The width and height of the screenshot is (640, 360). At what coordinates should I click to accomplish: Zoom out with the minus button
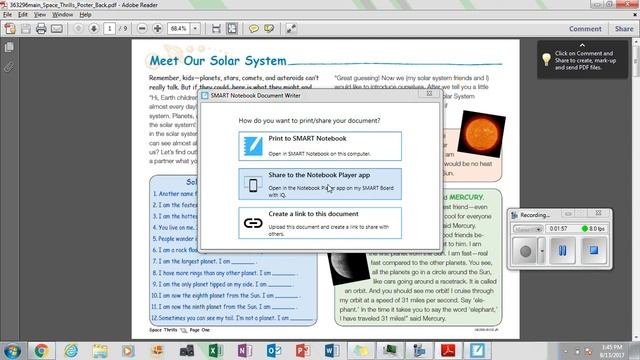tap(142, 29)
